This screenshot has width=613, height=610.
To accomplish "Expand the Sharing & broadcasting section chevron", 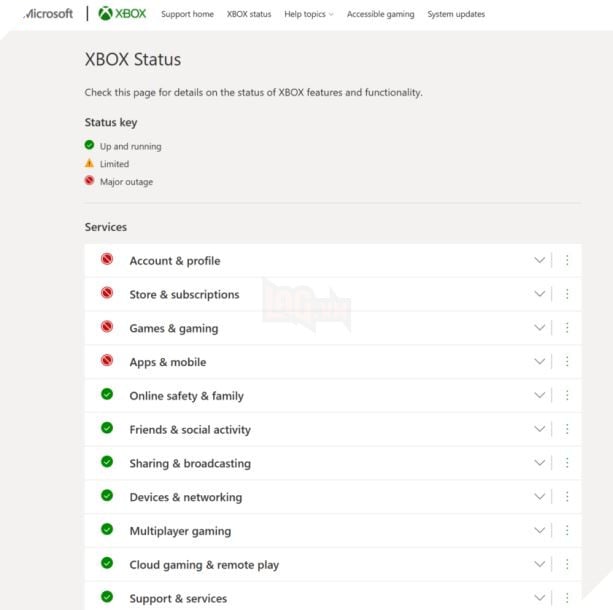I will (x=540, y=463).
